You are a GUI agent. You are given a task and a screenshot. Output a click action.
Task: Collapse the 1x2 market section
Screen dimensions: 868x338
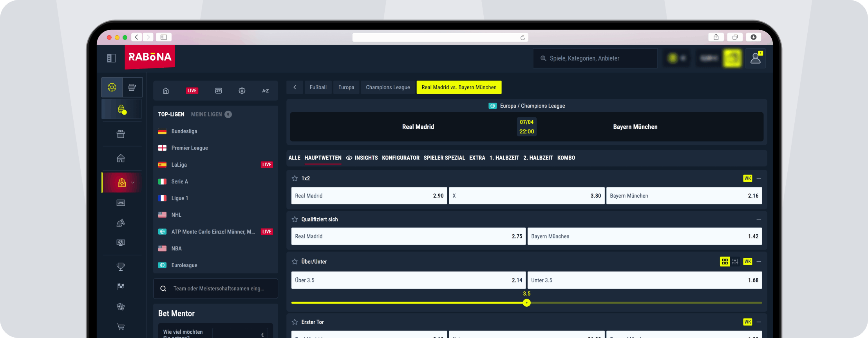[759, 178]
